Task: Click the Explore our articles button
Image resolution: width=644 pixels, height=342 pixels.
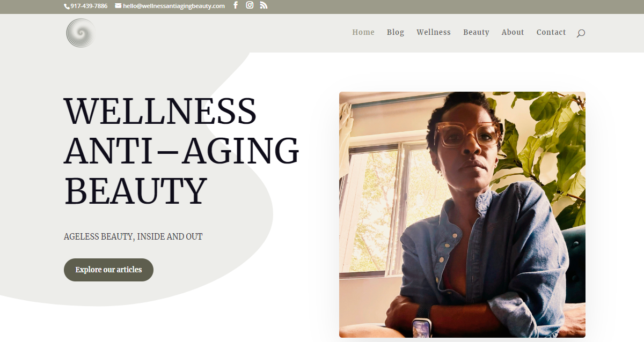Action: 108,270
